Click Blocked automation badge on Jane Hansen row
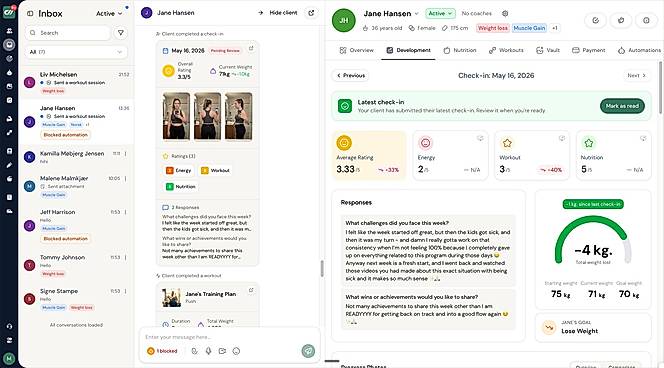Viewport: 664px width, 368px height. pos(66,135)
